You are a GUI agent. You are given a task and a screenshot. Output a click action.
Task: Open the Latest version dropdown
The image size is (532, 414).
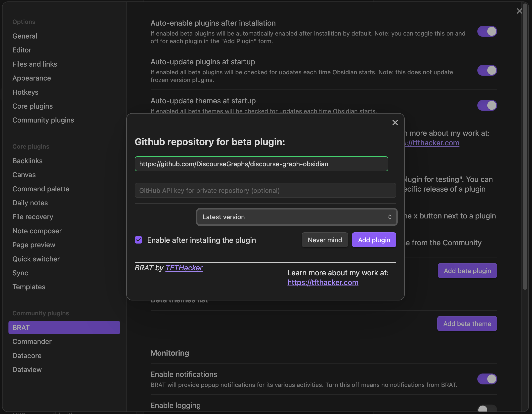[296, 217]
